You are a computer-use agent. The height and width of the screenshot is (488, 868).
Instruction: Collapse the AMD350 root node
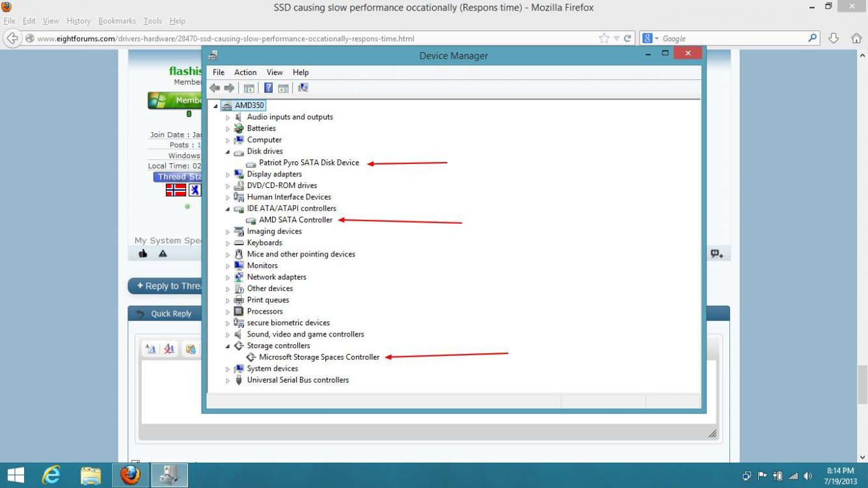215,105
